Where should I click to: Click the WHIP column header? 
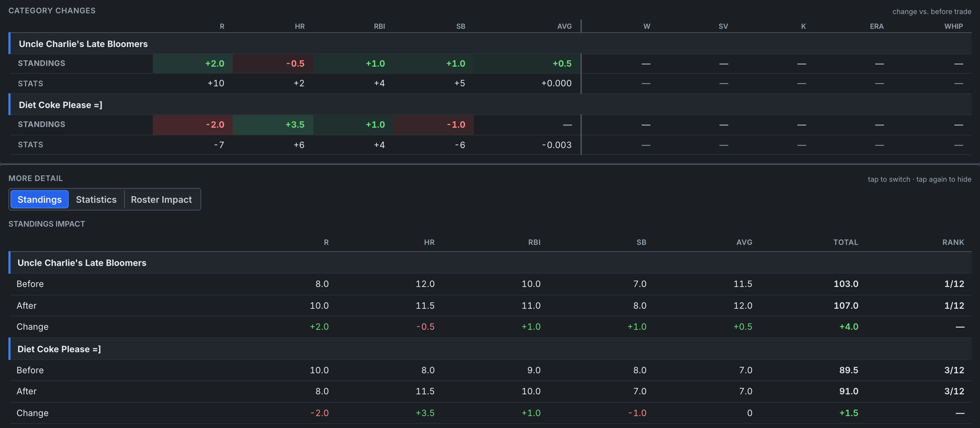click(x=953, y=26)
